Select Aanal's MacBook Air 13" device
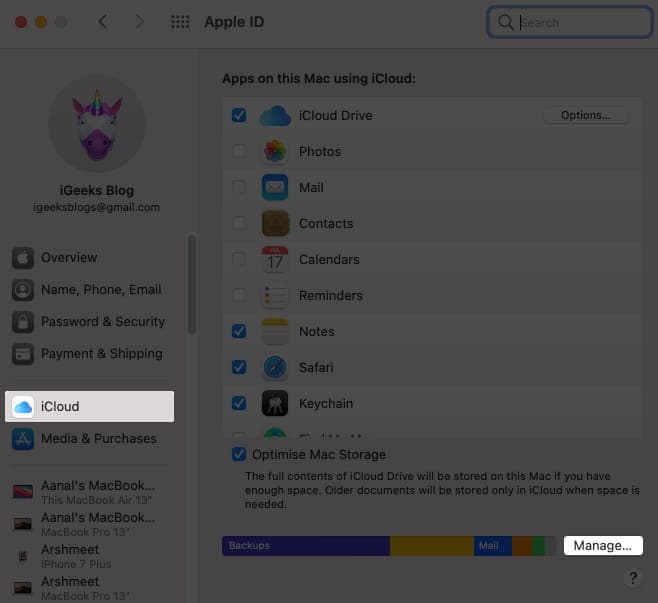 point(89,492)
